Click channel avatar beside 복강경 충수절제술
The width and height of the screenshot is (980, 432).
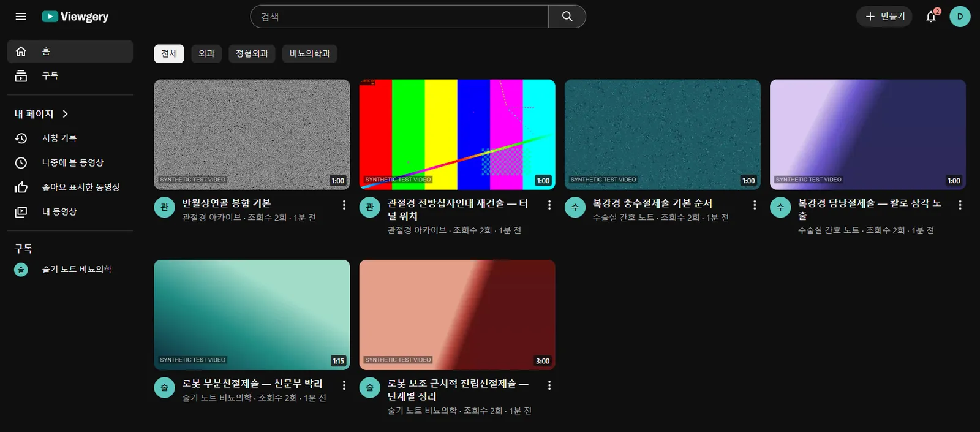click(x=575, y=207)
